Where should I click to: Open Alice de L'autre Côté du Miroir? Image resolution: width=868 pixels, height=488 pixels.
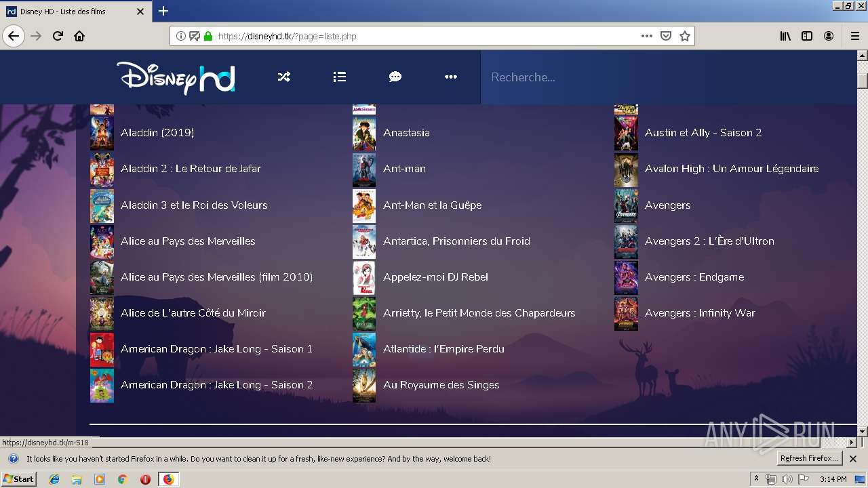(193, 313)
